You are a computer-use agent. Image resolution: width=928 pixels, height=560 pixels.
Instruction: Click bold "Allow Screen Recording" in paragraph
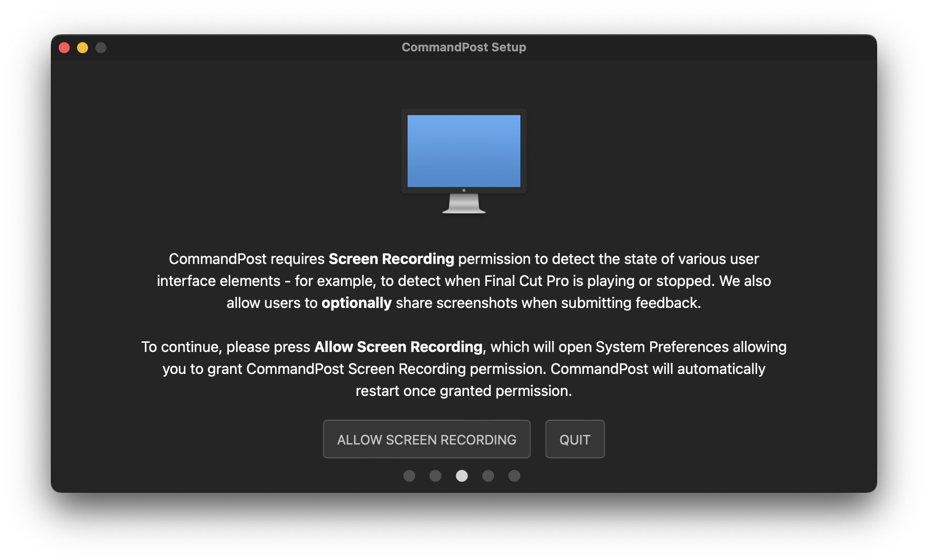[x=398, y=347]
